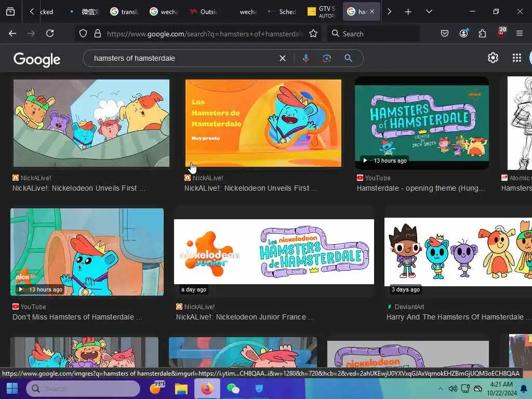Click the taskbar Search box

tap(83, 389)
